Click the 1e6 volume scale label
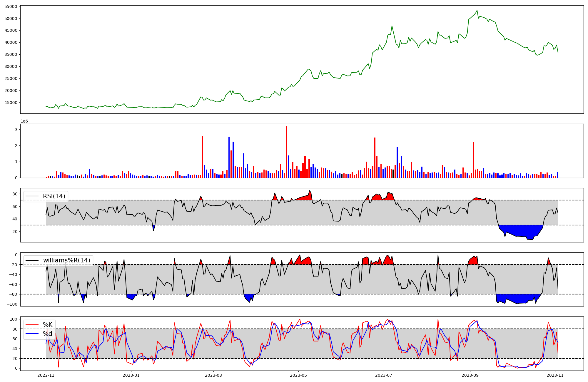The height and width of the screenshot is (382, 588). tap(24, 121)
